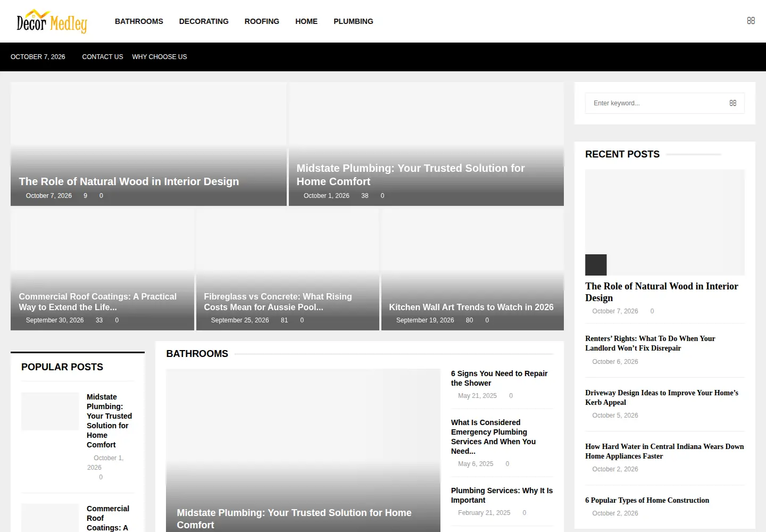The width and height of the screenshot is (766, 532).
Task: Click the September 25, 2026 date on Fibreglass card
Action: click(x=240, y=320)
